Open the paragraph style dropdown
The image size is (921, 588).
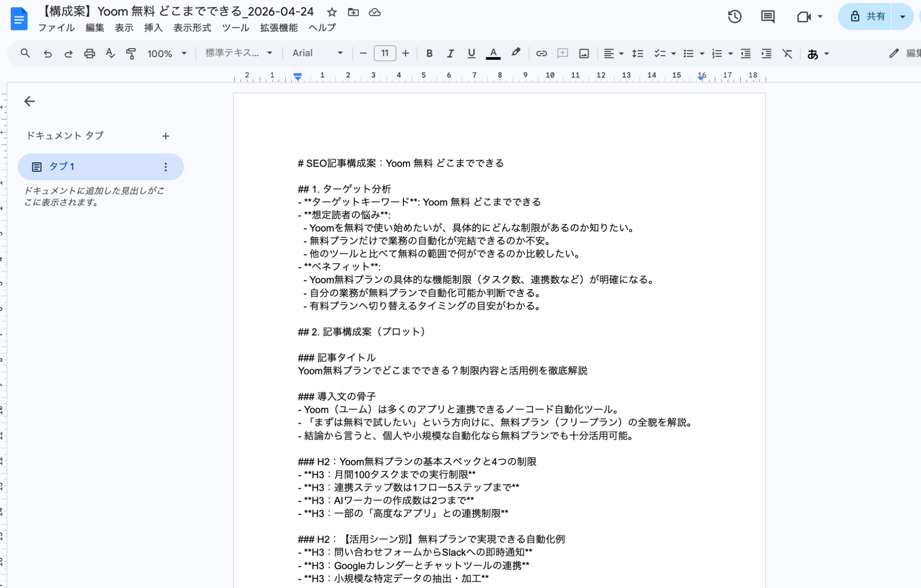pos(239,53)
